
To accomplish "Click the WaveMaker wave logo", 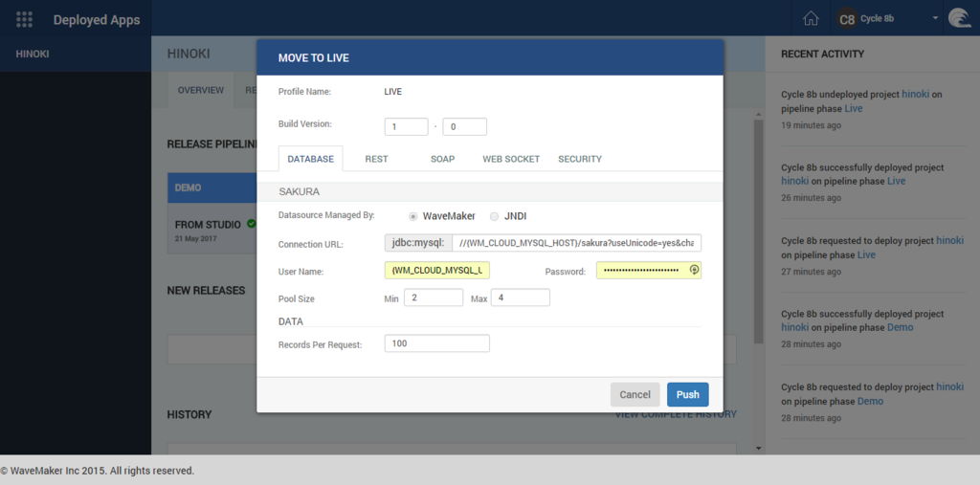I will pos(959,18).
